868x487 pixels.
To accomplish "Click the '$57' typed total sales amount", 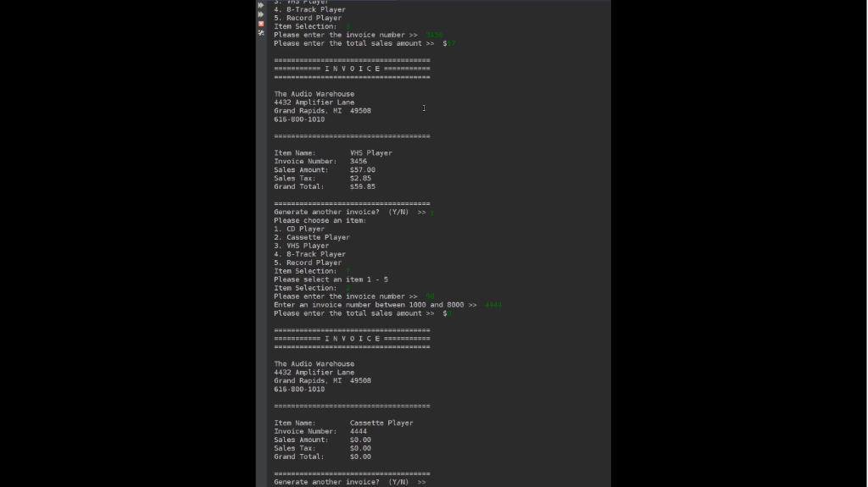I will point(449,43).
